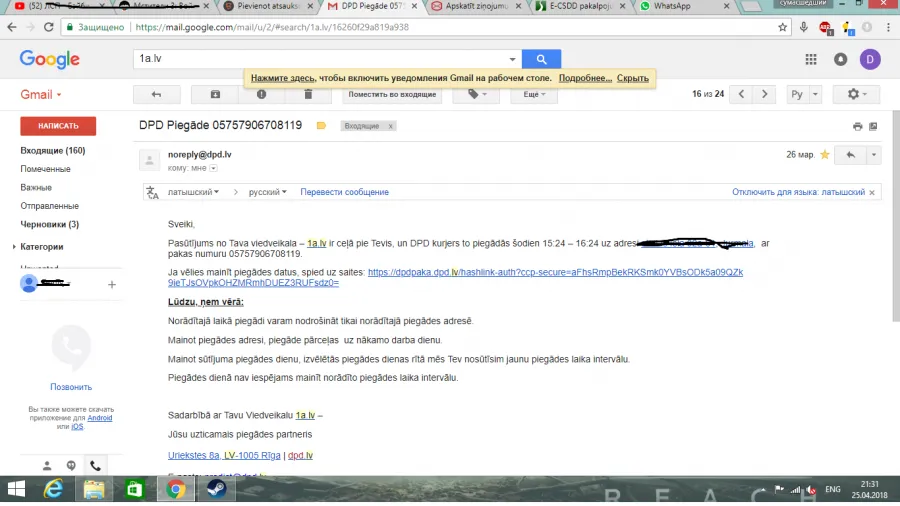Open the account avatar D
This screenshot has height=506, width=900.
870,59
